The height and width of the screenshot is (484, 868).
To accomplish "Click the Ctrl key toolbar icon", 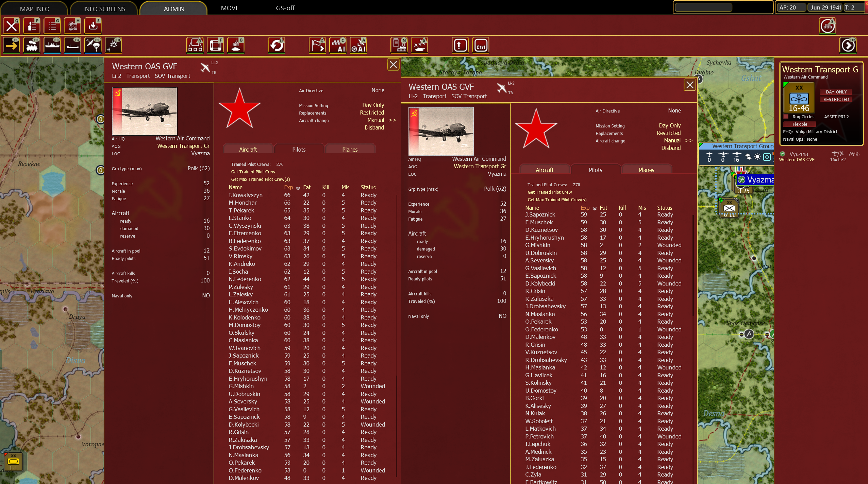I will (x=481, y=45).
